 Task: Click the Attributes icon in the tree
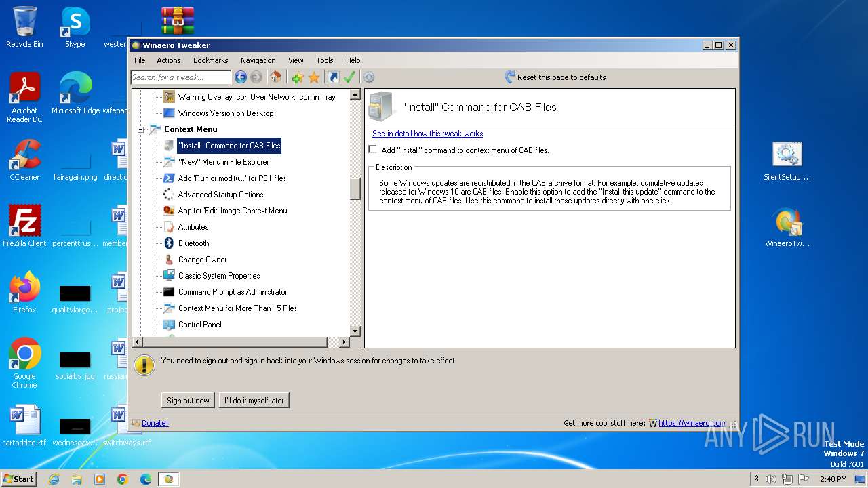pos(169,227)
